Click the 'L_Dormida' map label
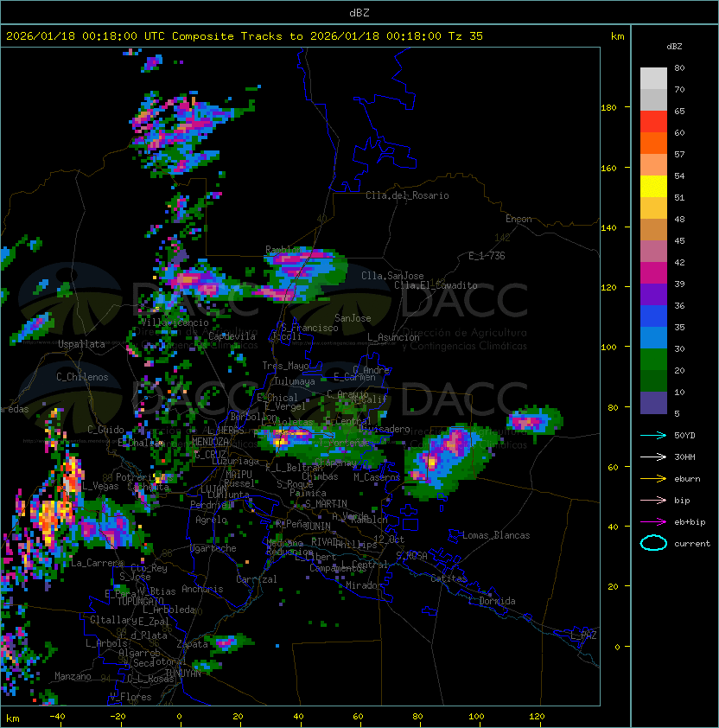This screenshot has width=719, height=728. pyautogui.click(x=492, y=601)
